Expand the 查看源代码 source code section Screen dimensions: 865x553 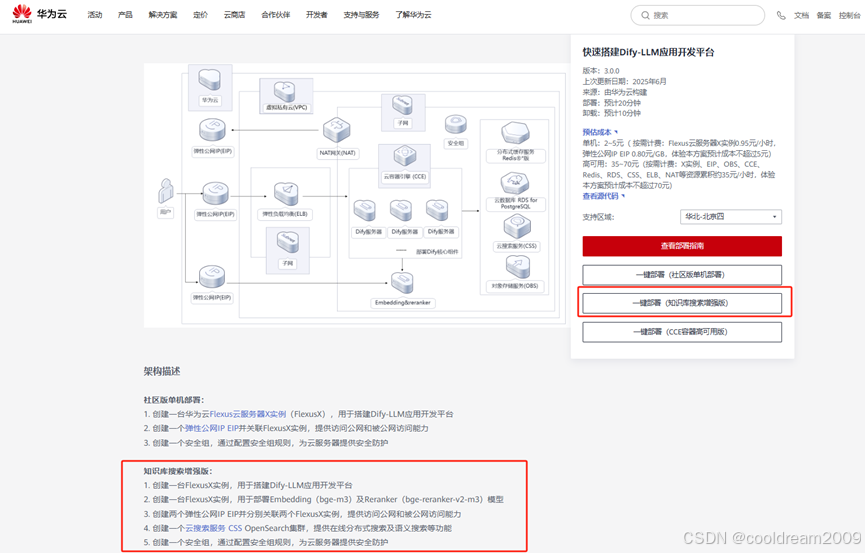(604, 196)
